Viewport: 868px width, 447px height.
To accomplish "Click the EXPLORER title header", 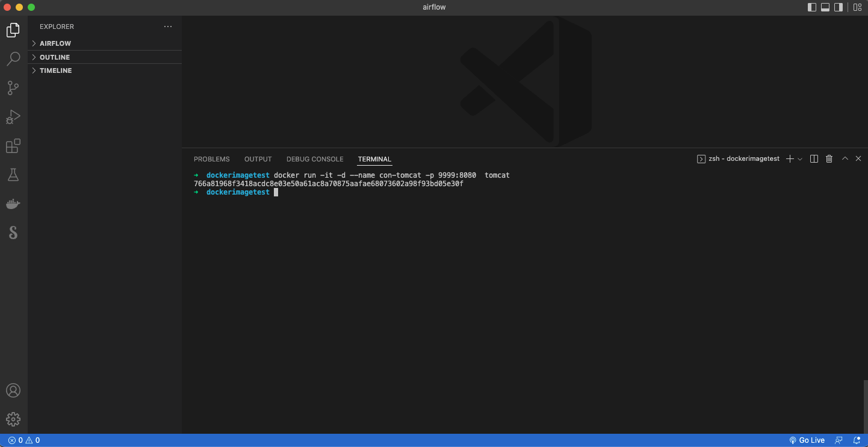I will [57, 27].
